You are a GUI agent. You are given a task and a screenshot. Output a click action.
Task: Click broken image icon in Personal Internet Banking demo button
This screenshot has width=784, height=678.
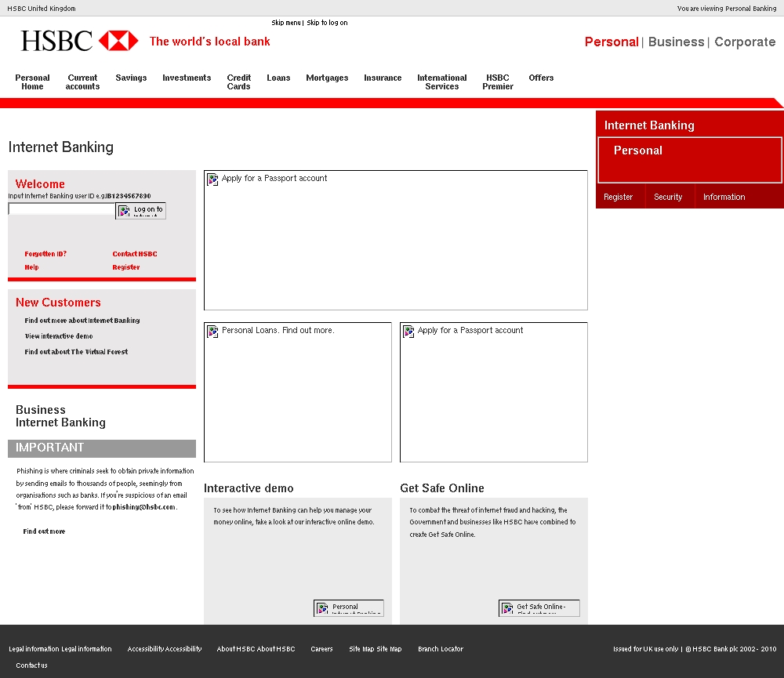(322, 608)
